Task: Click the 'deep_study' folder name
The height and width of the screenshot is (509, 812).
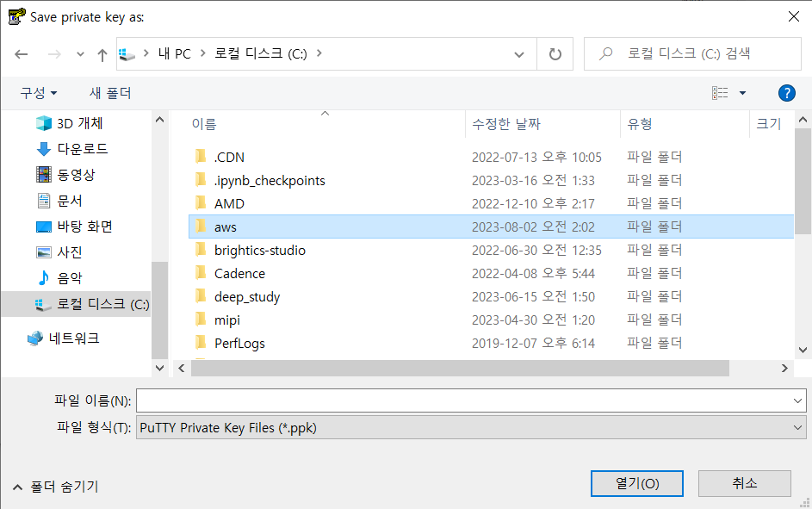Action: tap(247, 297)
